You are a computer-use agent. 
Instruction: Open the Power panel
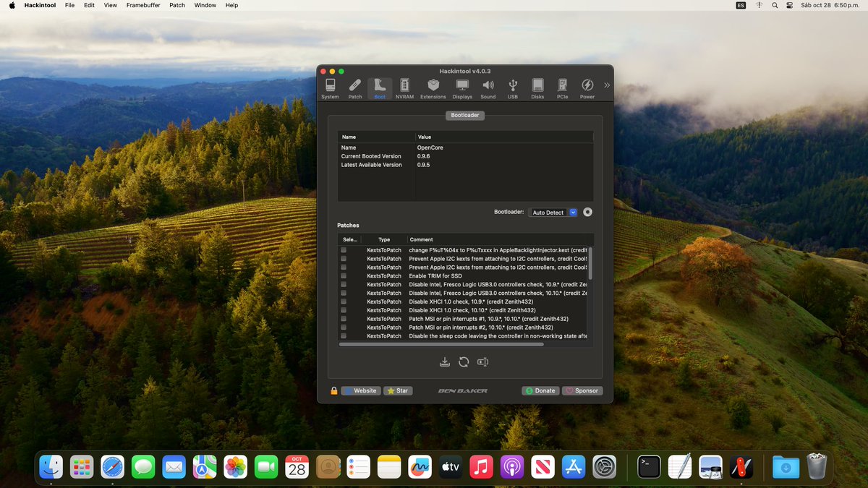[x=587, y=87]
